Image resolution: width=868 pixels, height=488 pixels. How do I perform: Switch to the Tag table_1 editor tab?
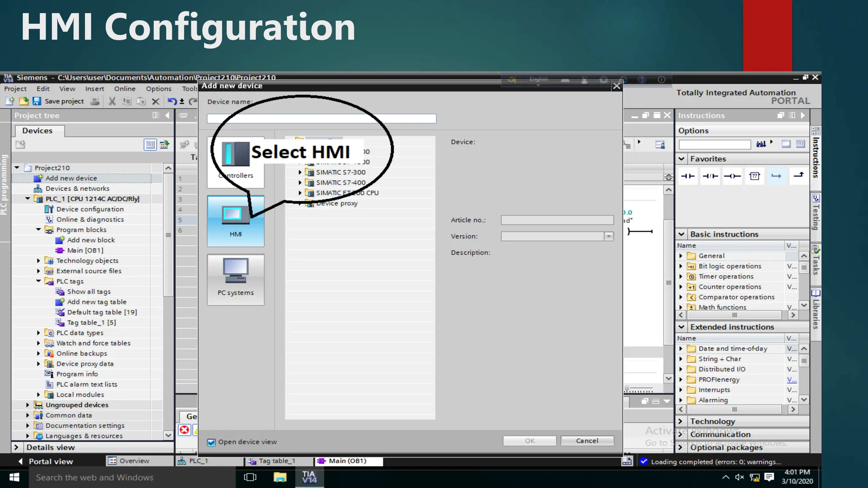pos(277,461)
